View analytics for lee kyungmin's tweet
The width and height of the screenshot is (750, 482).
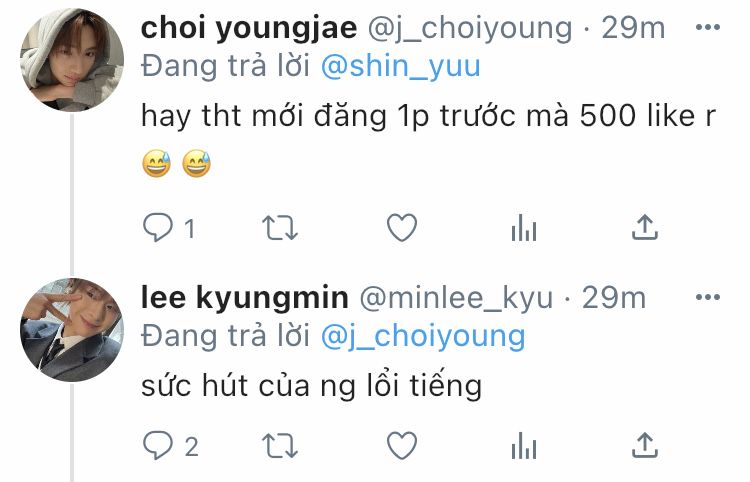(524, 446)
